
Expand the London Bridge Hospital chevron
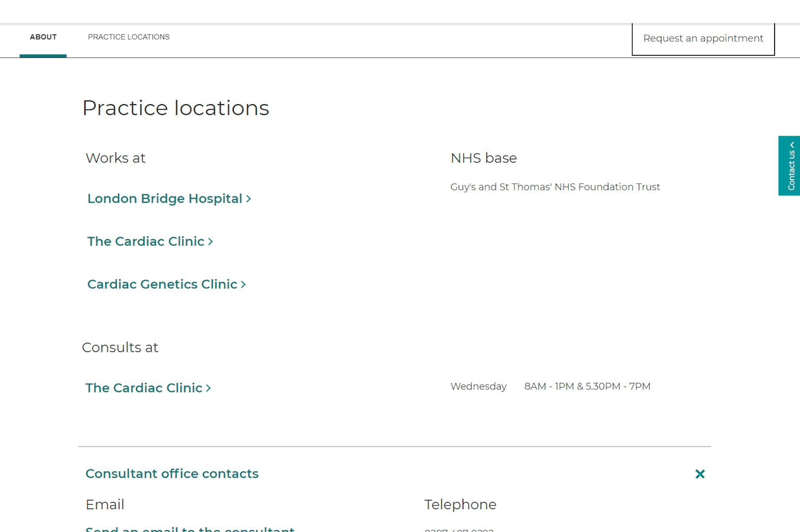249,199
